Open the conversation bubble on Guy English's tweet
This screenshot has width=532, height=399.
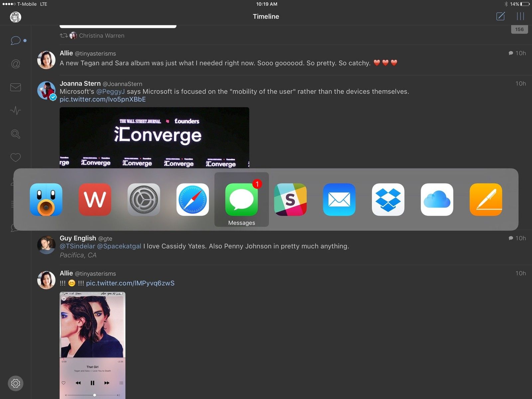511,238
